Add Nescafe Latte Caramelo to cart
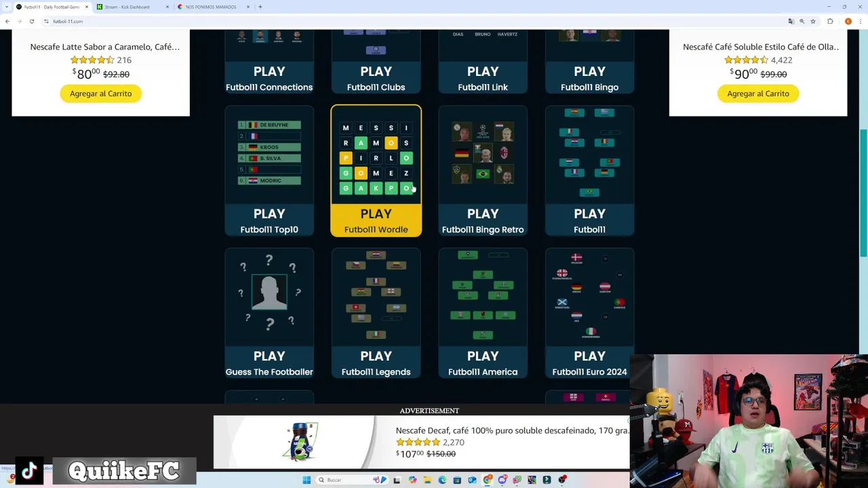The image size is (868, 488). pos(100,94)
